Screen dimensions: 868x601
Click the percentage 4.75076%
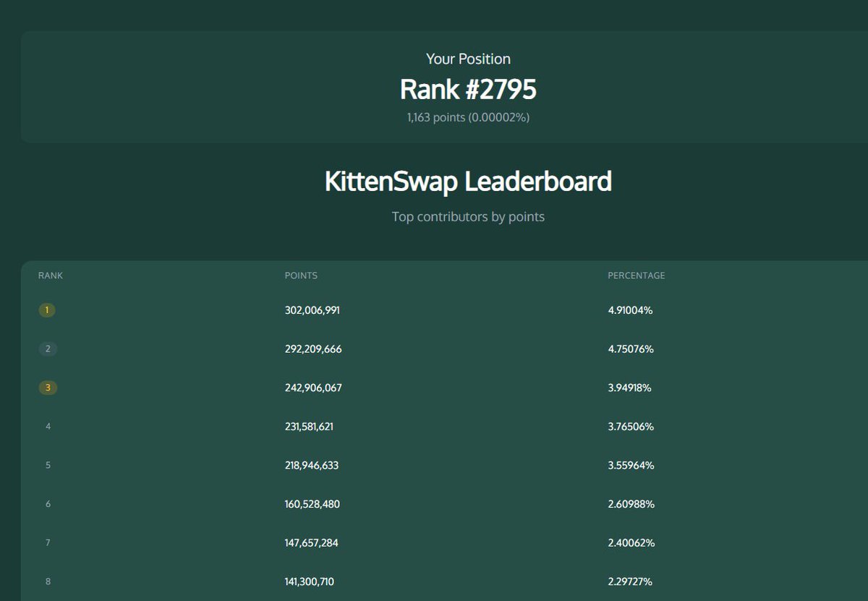pyautogui.click(x=631, y=349)
